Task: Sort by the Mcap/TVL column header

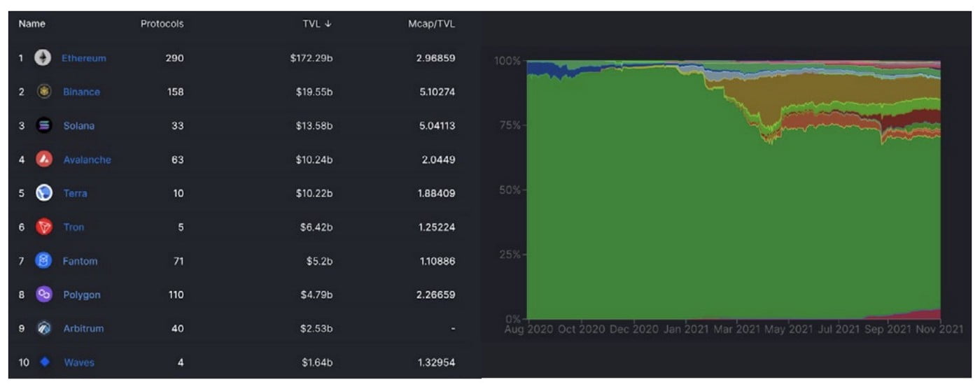Action: coord(431,24)
